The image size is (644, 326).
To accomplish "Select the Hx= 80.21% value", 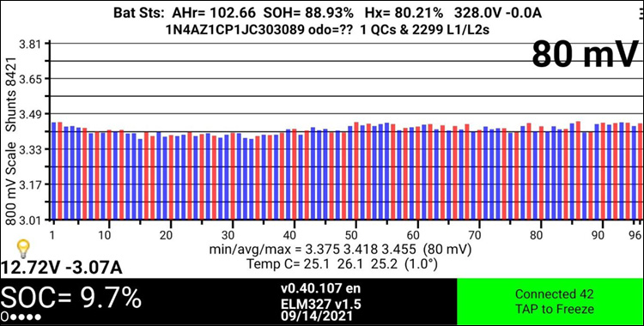I will click(404, 14).
